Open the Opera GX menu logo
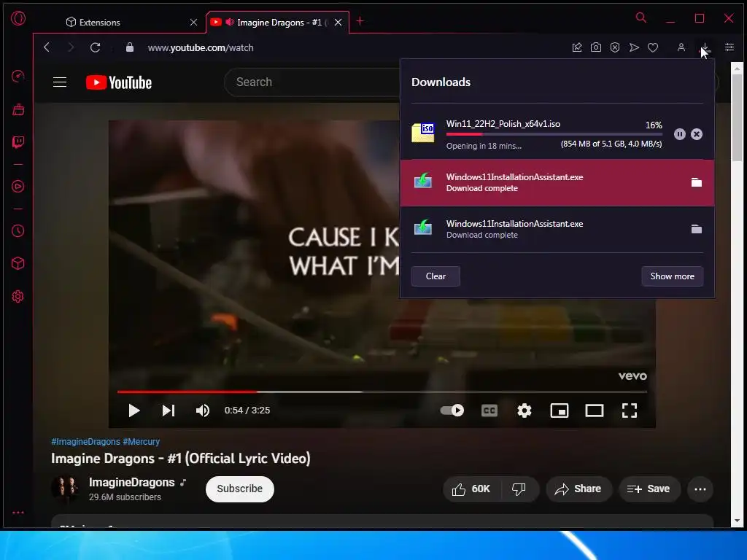The image size is (747, 560). [x=18, y=18]
